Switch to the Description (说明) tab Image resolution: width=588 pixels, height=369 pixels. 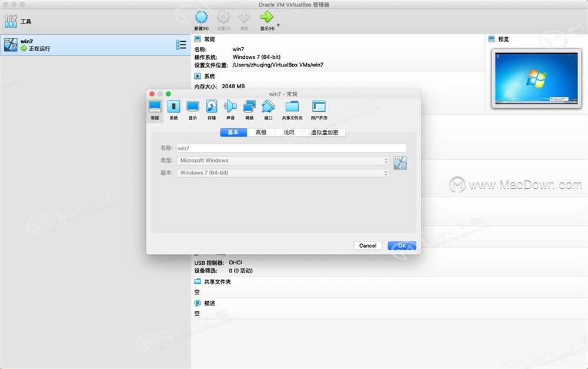click(x=289, y=132)
